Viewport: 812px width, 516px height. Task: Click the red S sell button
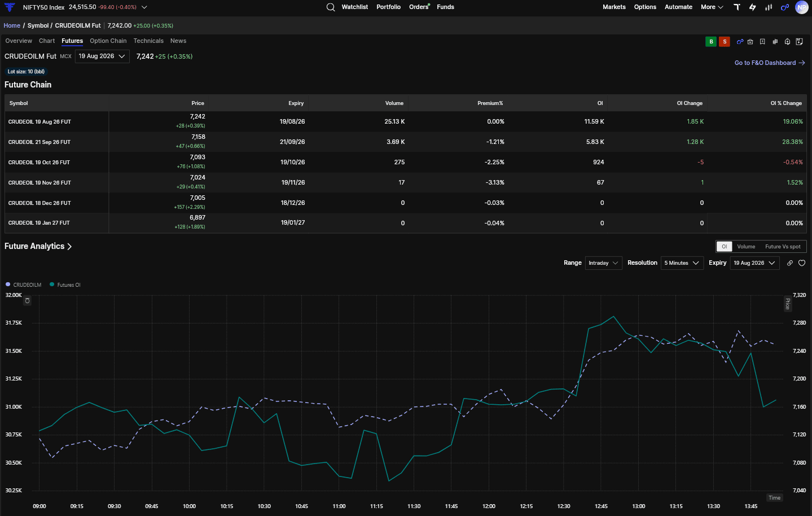[725, 42]
